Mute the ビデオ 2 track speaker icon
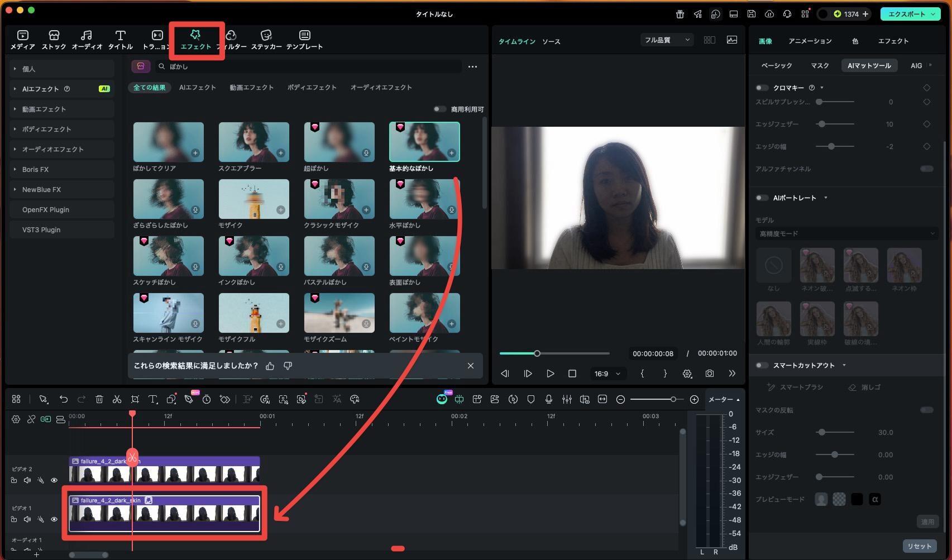Viewport: 952px width, 560px height. click(x=27, y=480)
